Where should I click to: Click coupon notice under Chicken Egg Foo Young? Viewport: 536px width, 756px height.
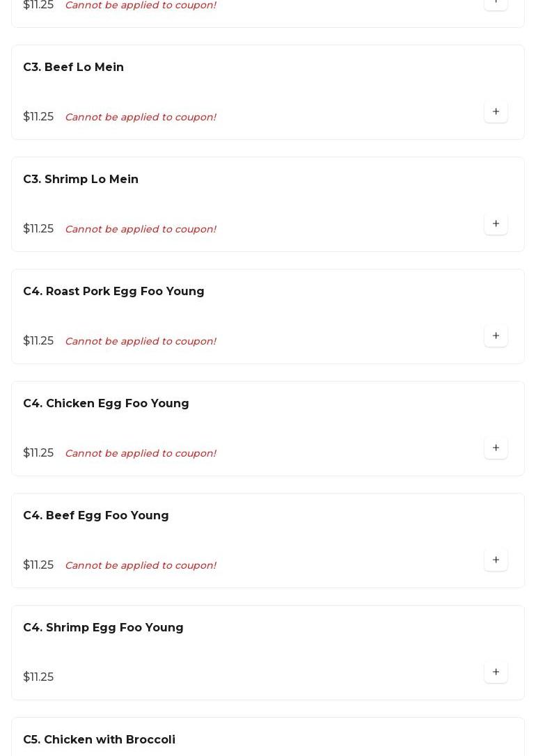pyautogui.click(x=140, y=453)
